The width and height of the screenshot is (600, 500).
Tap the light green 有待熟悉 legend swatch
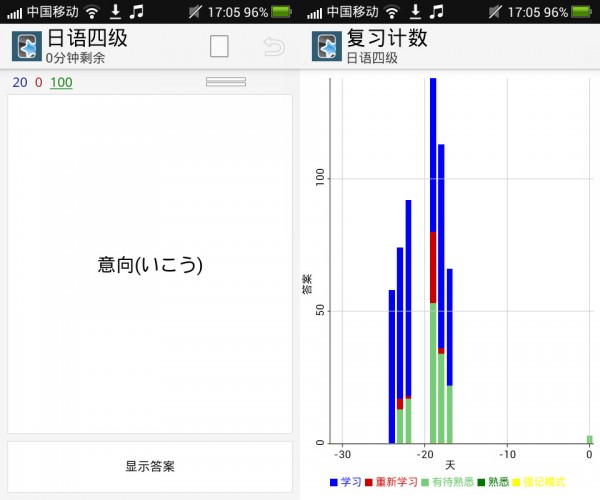[425, 482]
